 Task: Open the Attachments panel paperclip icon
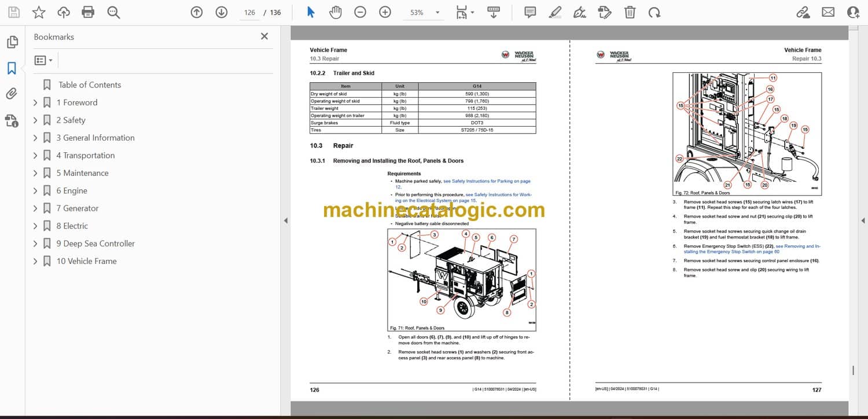(12, 94)
